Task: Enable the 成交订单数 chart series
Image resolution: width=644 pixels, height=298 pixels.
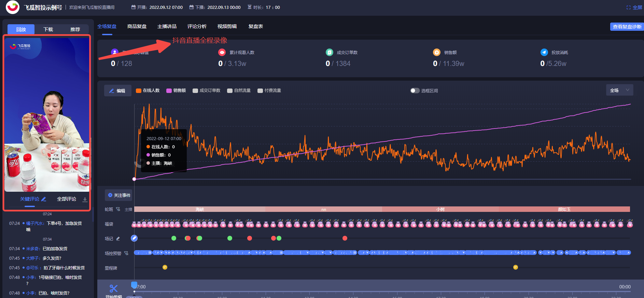Action: pos(195,91)
